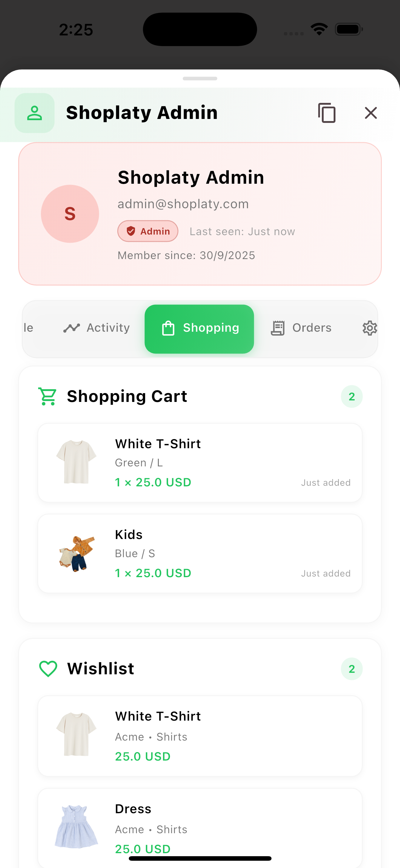Tap the wishlist heart icon
Image resolution: width=400 pixels, height=868 pixels.
click(48, 669)
